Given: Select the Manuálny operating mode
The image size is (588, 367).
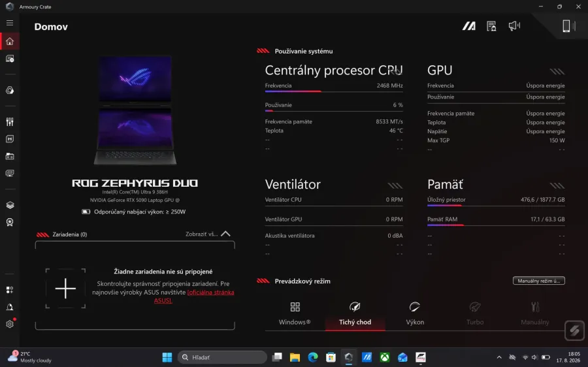Looking at the screenshot, I should (x=534, y=313).
